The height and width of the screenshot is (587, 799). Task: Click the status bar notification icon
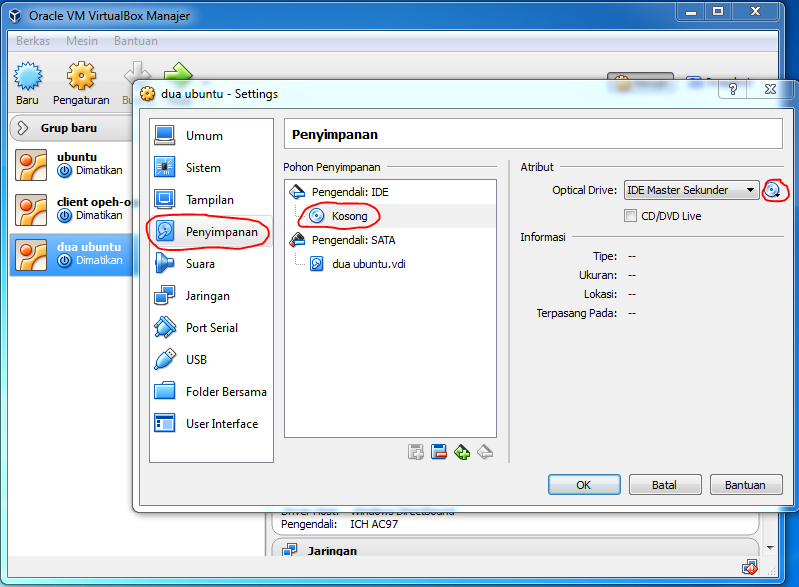click(750, 567)
